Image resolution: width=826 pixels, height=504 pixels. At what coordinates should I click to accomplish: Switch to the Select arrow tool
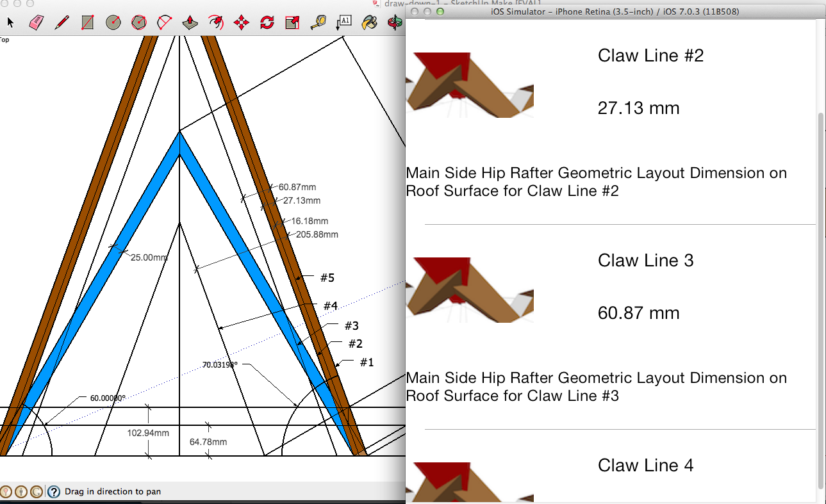click(10, 22)
